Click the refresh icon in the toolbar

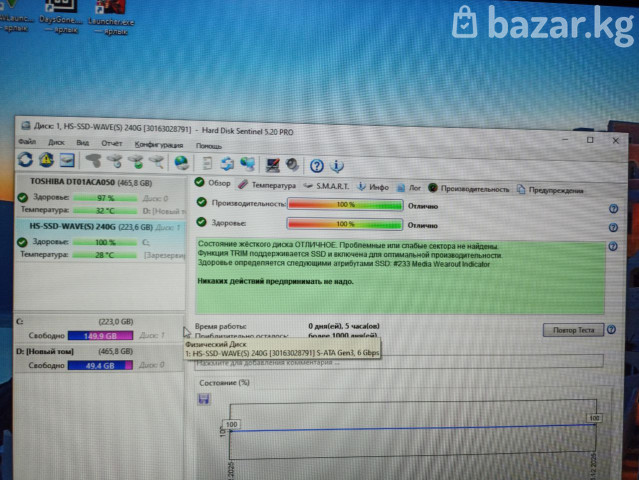(25, 161)
